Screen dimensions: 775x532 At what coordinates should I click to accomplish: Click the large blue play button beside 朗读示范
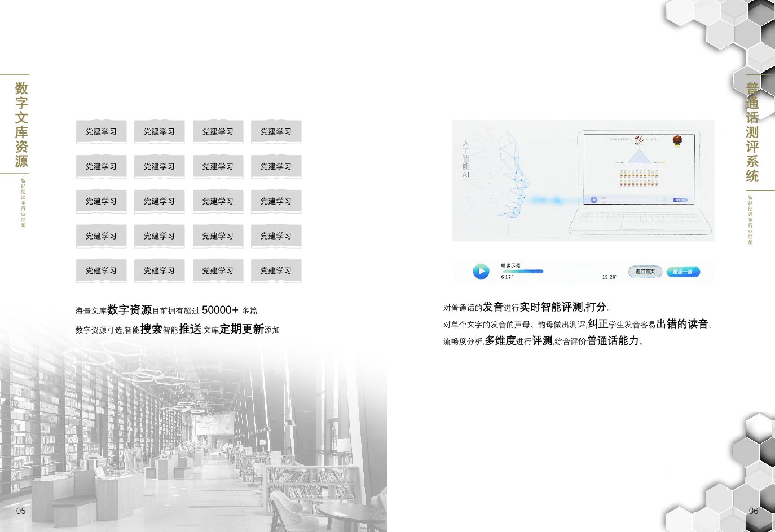pyautogui.click(x=481, y=271)
